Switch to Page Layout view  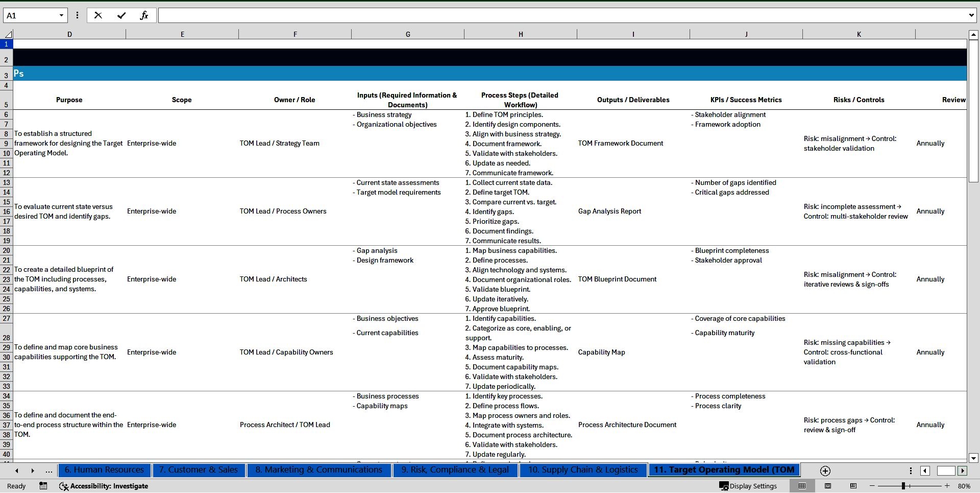pyautogui.click(x=828, y=486)
